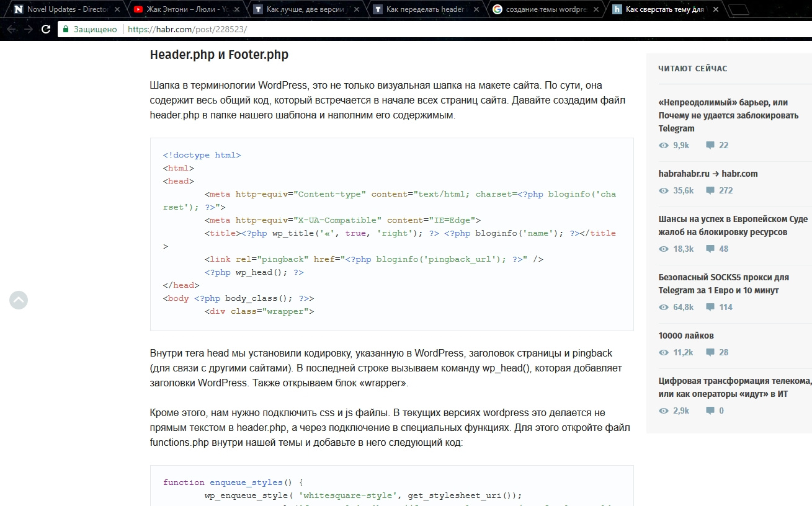Click the Novel Updates tab favicon
The height and width of the screenshot is (506, 812).
tap(18, 9)
